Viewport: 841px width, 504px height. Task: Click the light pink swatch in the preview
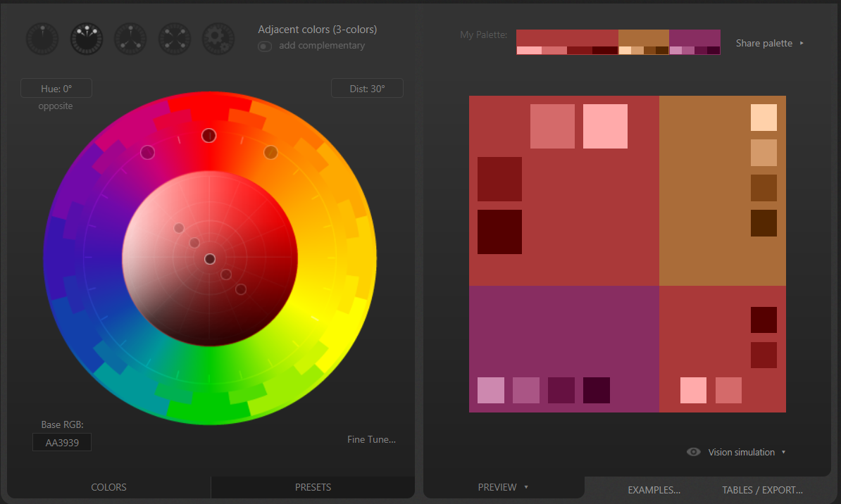click(605, 126)
